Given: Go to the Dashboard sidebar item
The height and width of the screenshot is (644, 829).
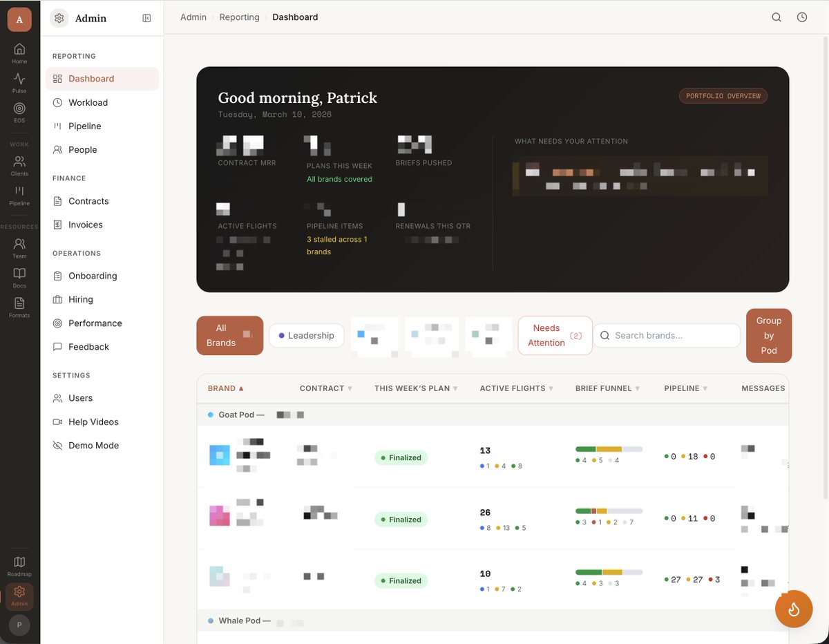Looking at the screenshot, I should pos(102,79).
